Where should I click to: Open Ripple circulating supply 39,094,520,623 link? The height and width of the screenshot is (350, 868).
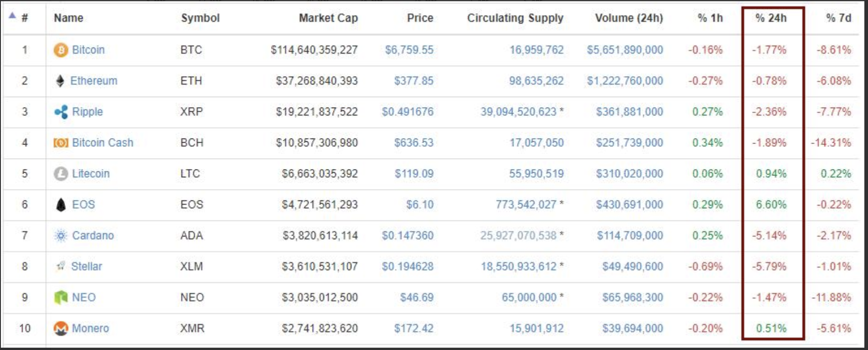(x=519, y=112)
